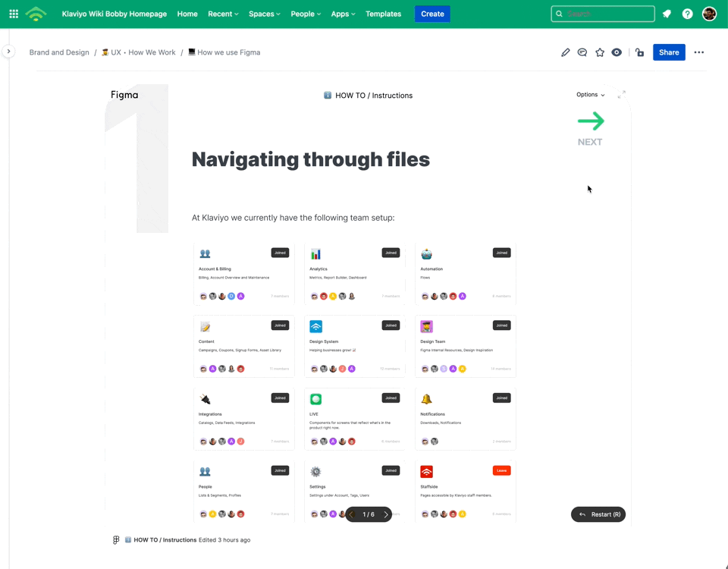
Task: Go to previous slide arrow
Action: (351, 514)
